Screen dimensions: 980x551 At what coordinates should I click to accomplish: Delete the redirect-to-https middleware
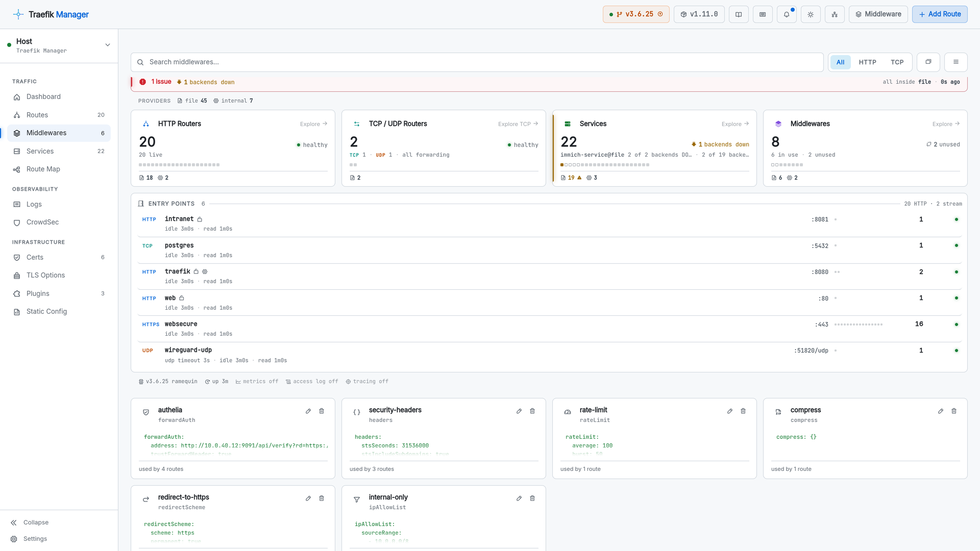322,498
